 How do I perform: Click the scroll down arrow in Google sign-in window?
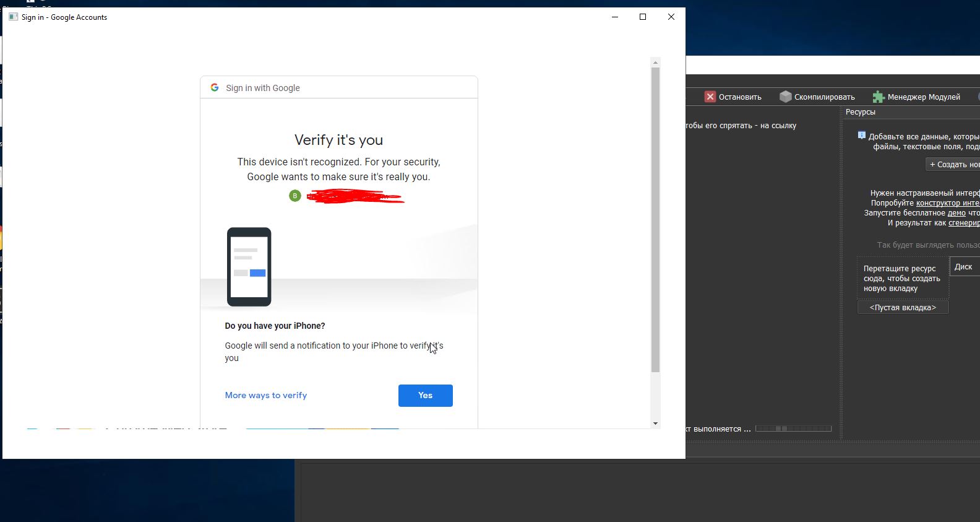pos(655,424)
